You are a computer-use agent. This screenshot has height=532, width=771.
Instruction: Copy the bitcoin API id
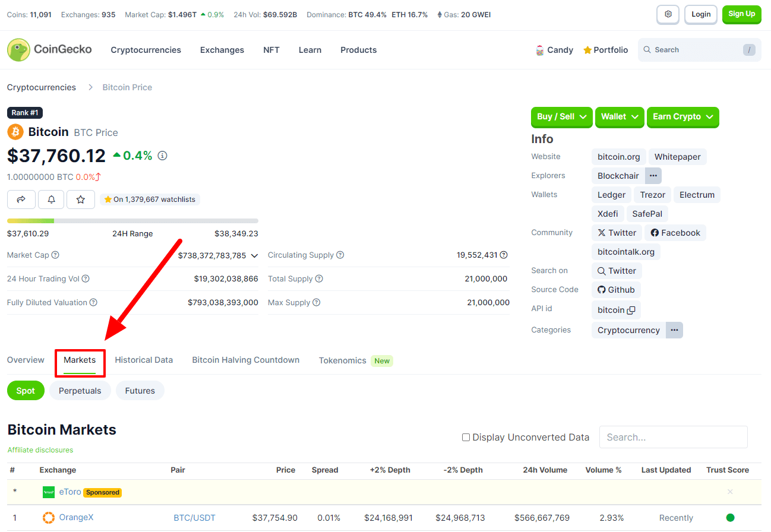tap(631, 310)
